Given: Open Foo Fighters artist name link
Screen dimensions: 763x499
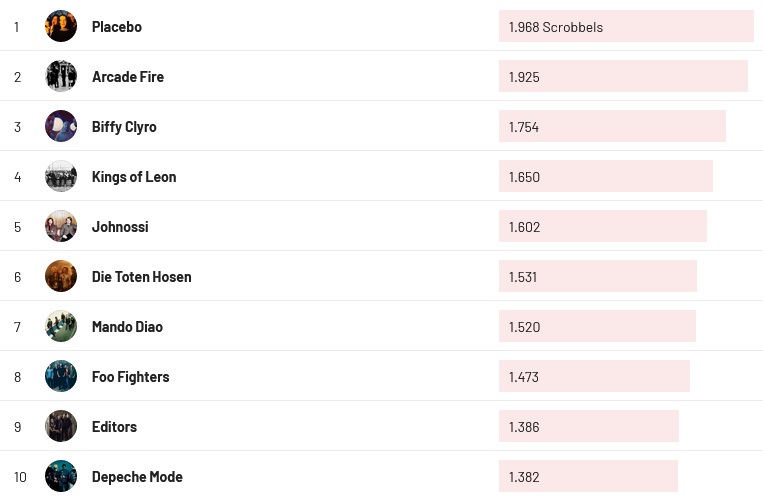Looking at the screenshot, I should [x=130, y=377].
